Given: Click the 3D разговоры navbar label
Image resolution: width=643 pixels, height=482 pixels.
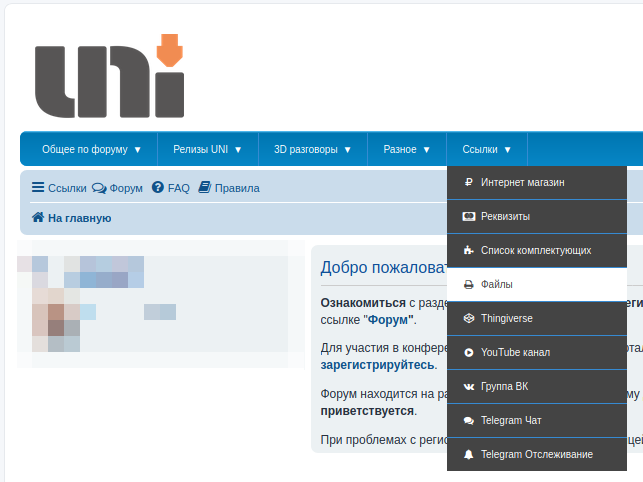Looking at the screenshot, I should tap(306, 149).
